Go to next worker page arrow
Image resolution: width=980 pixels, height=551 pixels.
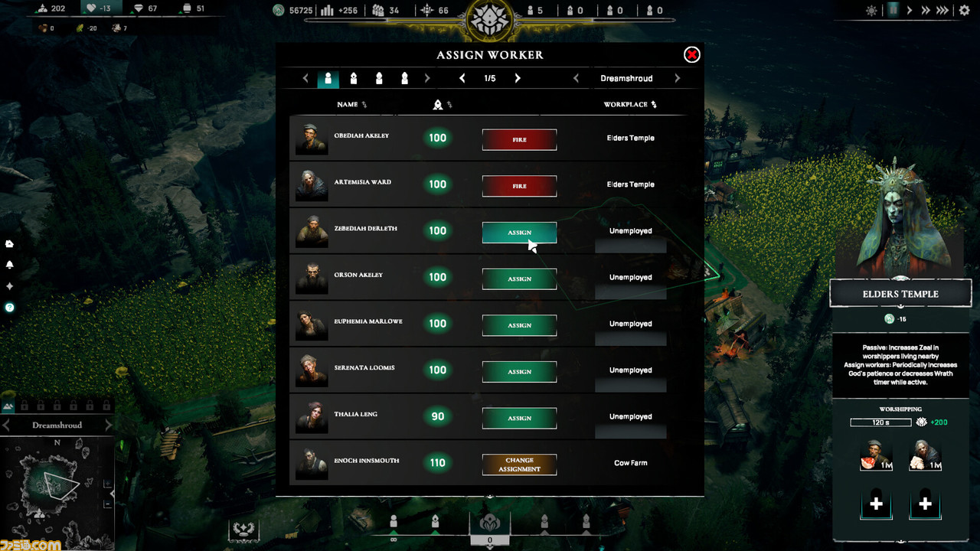(518, 78)
